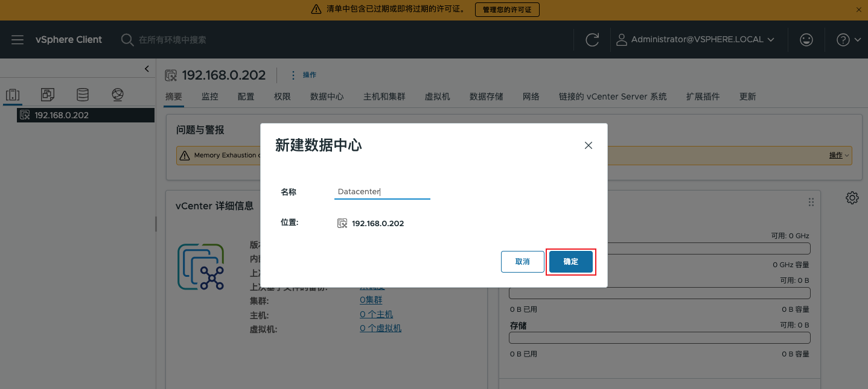Click the 问题与警报 heading
The height and width of the screenshot is (389, 868).
200,130
